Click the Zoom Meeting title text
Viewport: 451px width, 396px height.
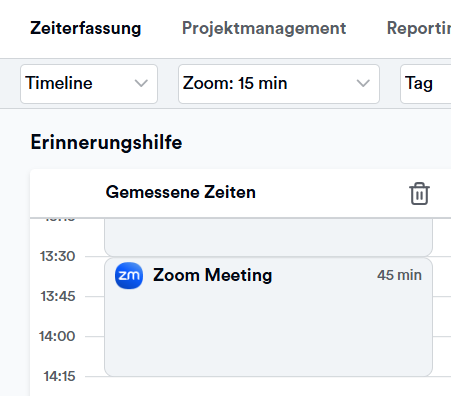coord(213,275)
